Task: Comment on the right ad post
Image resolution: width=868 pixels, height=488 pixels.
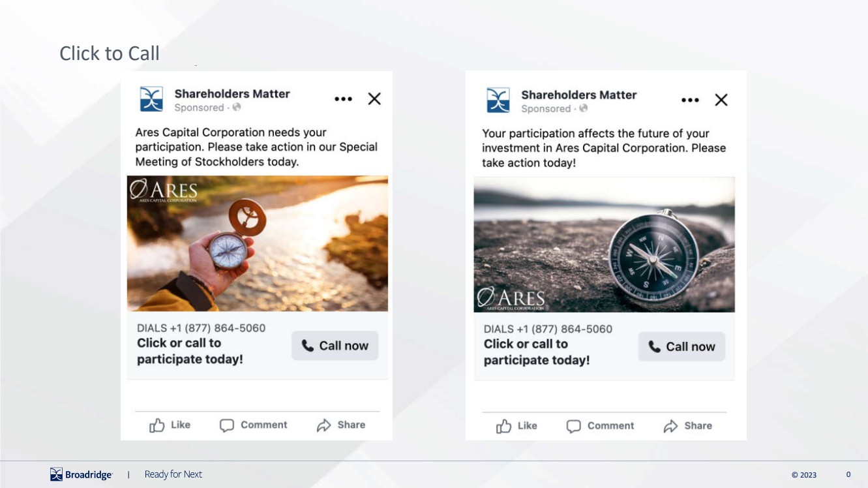Action: [x=600, y=427]
